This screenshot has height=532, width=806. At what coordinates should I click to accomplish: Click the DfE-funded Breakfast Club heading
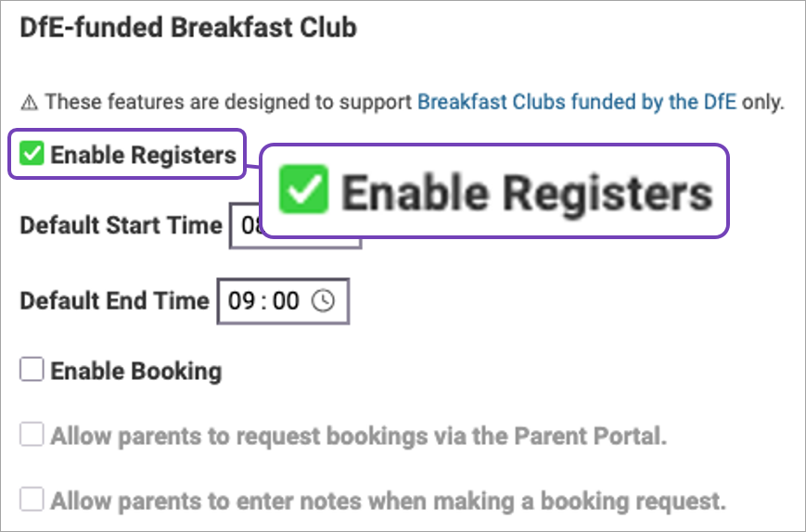click(188, 27)
